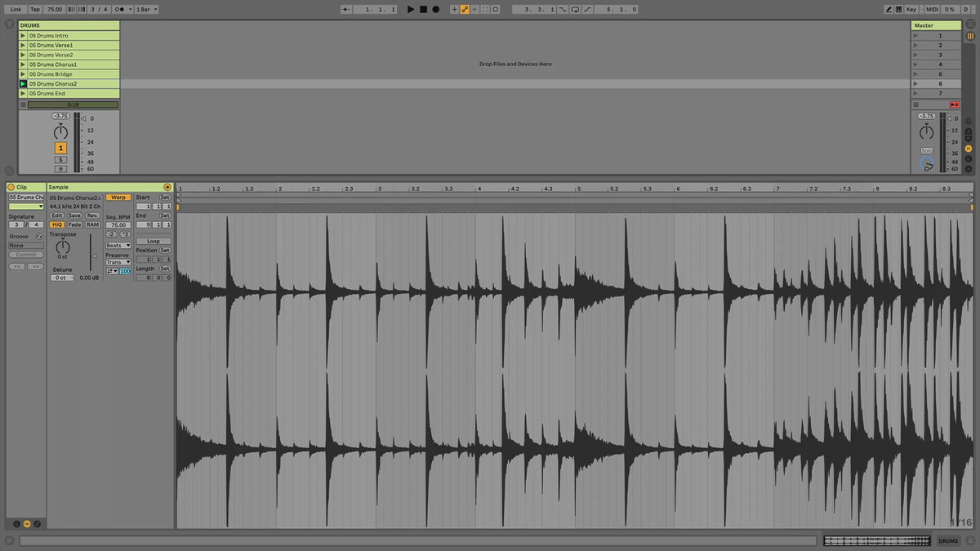Expand the Preserve Trans dropdown
980x551 pixels.
click(x=118, y=262)
